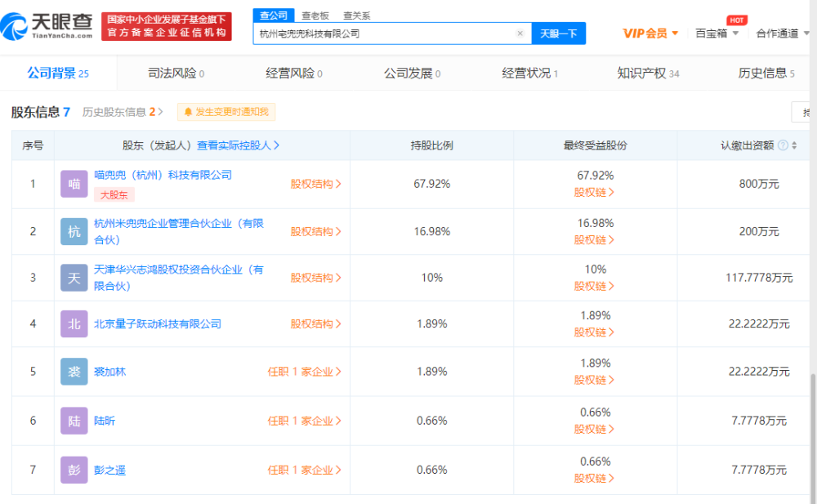The image size is (817, 504).
Task: Click the 彭 avatar icon for 彭之遥
Action: point(74,470)
